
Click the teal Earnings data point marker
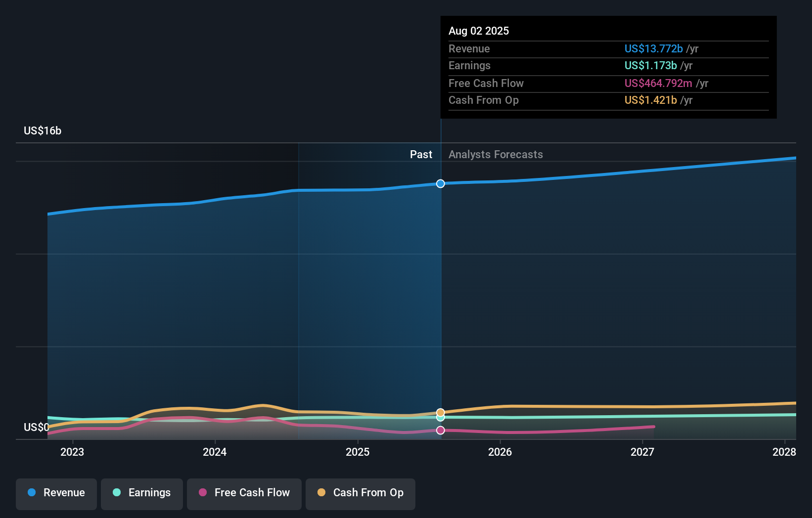point(441,418)
